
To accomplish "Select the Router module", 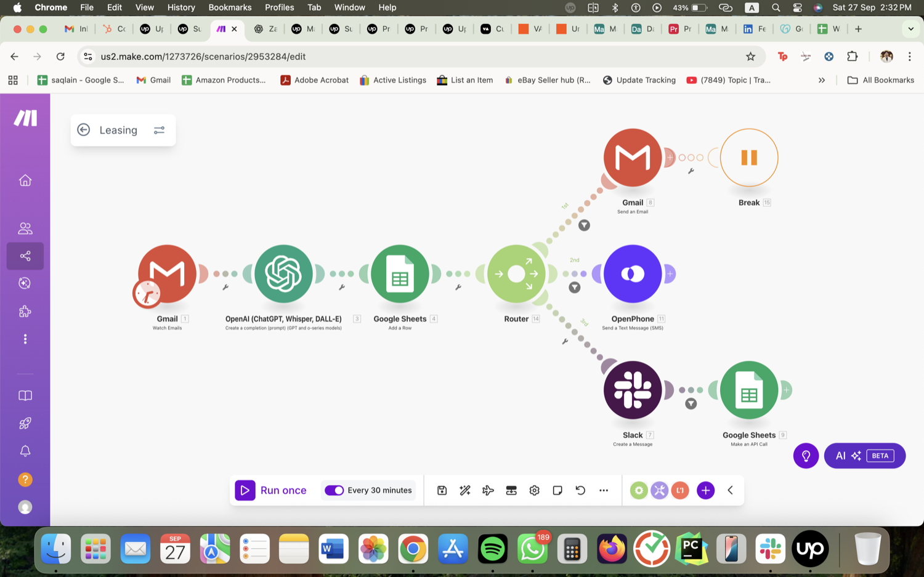I will [x=516, y=273].
